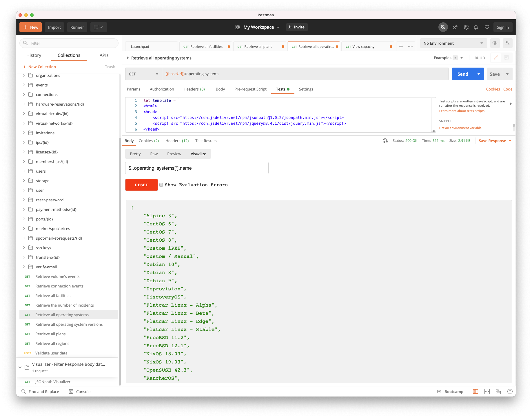
Task: Open HTTP method GET dropdown
Action: 144,74
